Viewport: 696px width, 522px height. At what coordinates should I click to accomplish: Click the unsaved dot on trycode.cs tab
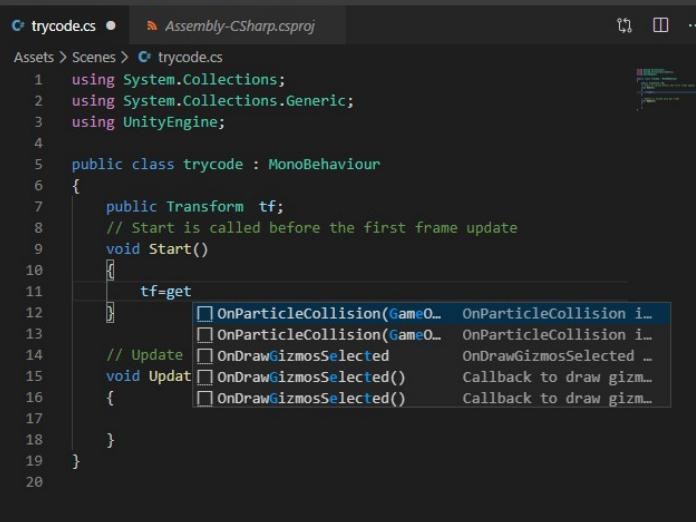pyautogui.click(x=109, y=26)
